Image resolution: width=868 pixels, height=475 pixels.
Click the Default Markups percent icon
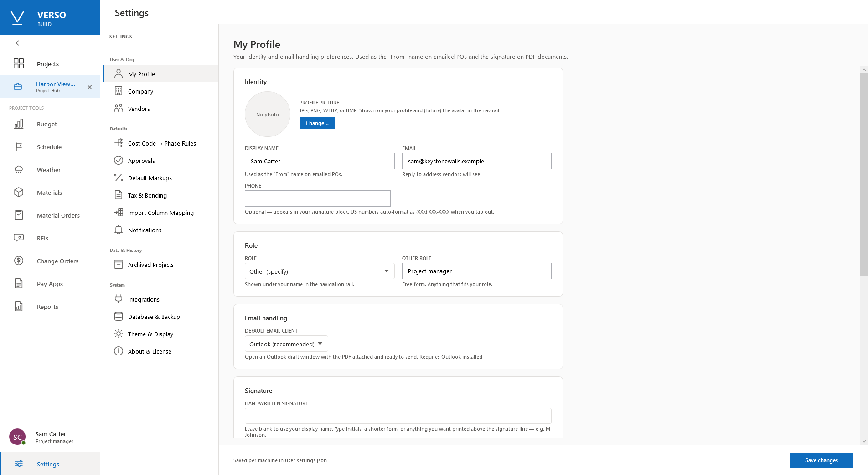point(119,178)
